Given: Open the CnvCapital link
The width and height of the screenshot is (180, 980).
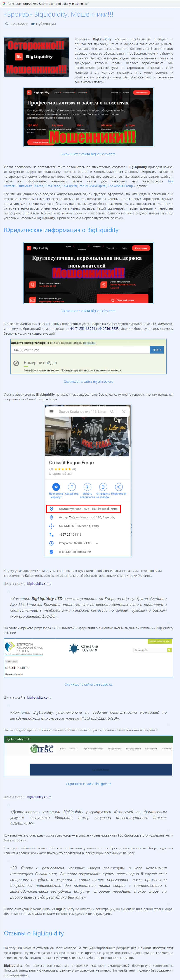Looking at the screenshot, I should click(x=69, y=186).
